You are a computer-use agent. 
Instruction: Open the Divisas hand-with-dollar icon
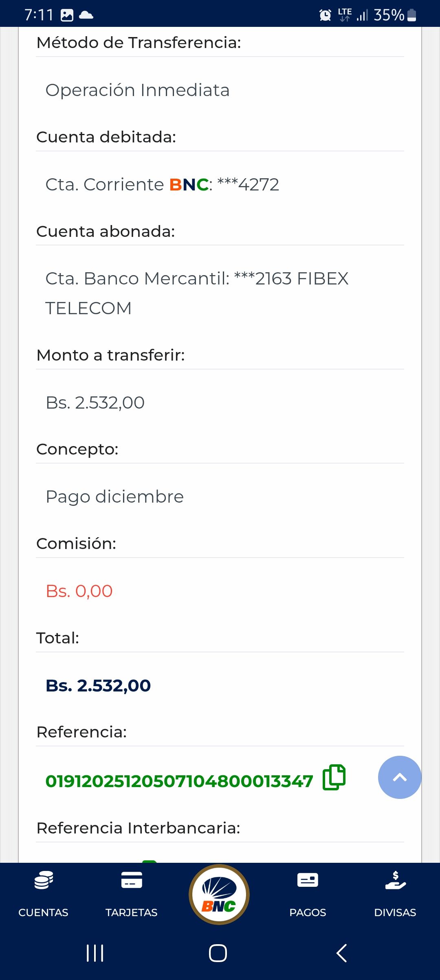(395, 880)
